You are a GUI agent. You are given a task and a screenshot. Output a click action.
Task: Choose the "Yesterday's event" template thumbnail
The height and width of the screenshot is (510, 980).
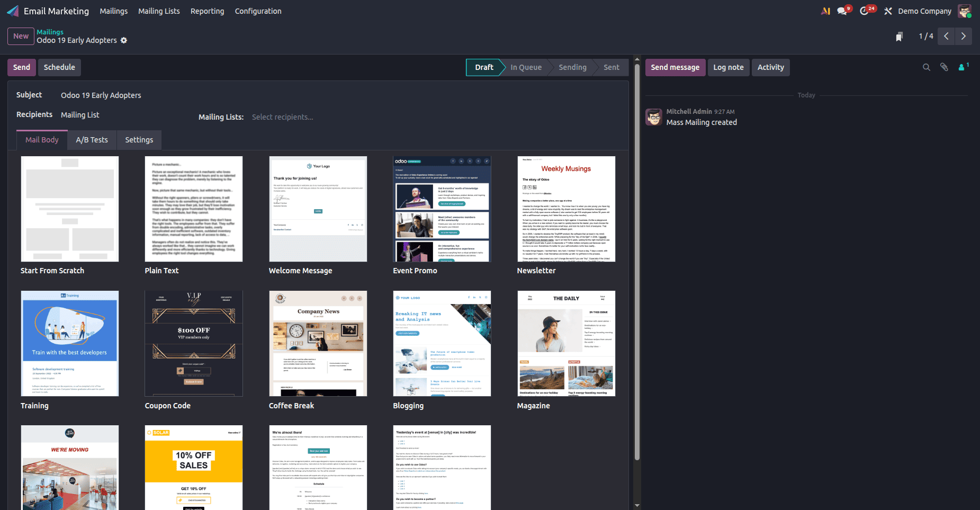(442, 468)
